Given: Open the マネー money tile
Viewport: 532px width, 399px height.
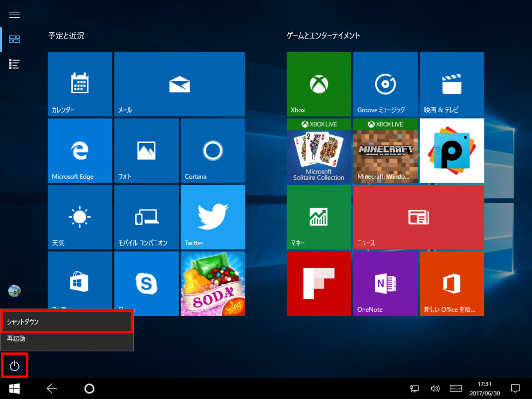Looking at the screenshot, I should (319, 217).
